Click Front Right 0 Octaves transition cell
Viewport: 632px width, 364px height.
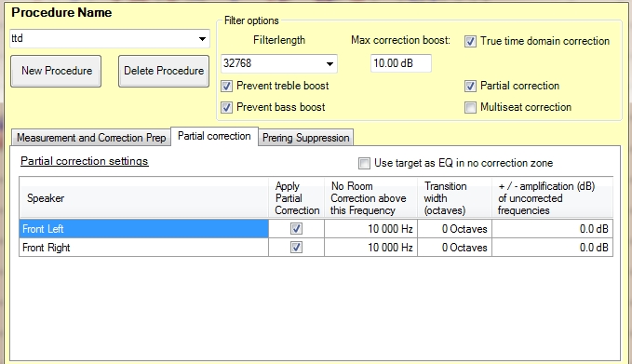[454, 248]
